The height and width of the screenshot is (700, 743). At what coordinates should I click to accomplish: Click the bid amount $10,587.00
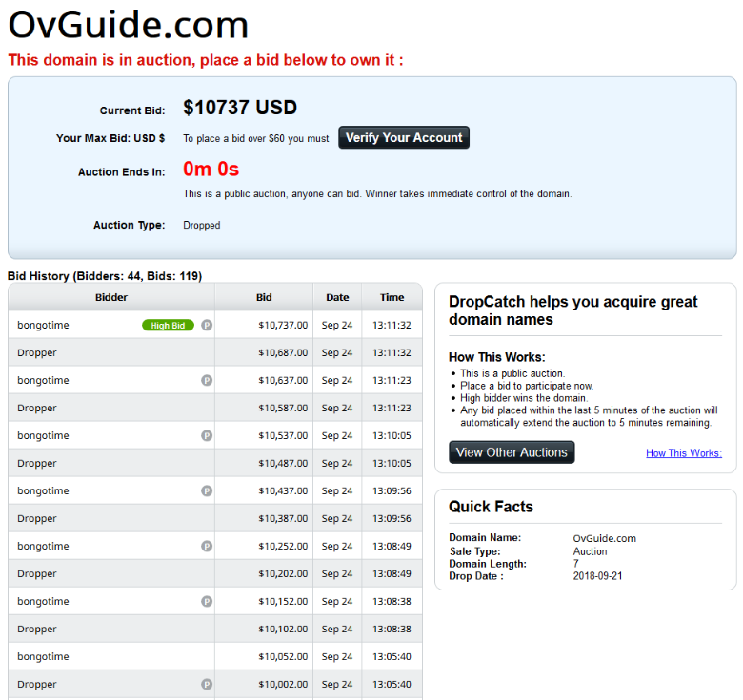pos(283,409)
